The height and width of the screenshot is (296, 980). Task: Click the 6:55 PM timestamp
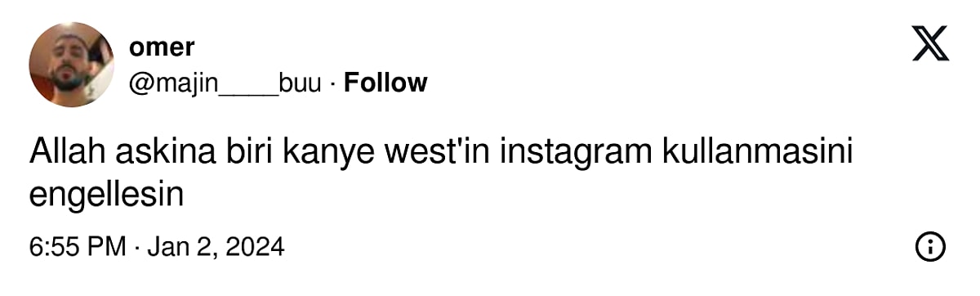coord(78,246)
